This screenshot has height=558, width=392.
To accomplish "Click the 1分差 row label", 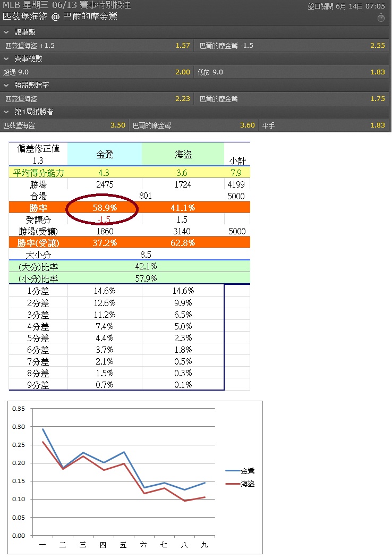I will tap(38, 291).
